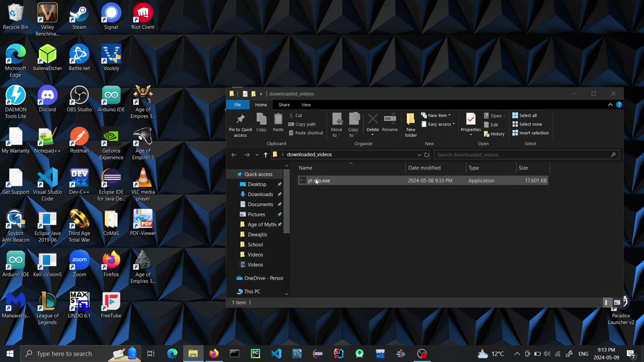This screenshot has height=362, width=644.
Task: Select the FreeTube desktop icon
Action: (x=111, y=306)
